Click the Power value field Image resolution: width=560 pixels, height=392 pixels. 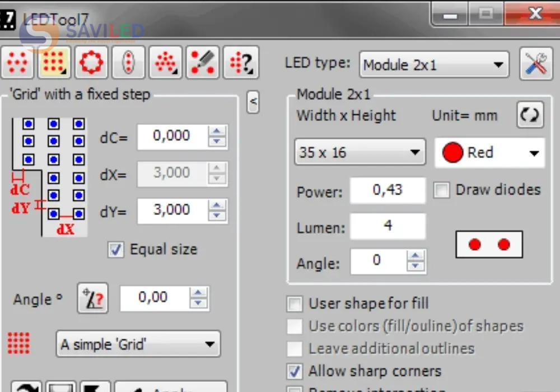click(388, 191)
